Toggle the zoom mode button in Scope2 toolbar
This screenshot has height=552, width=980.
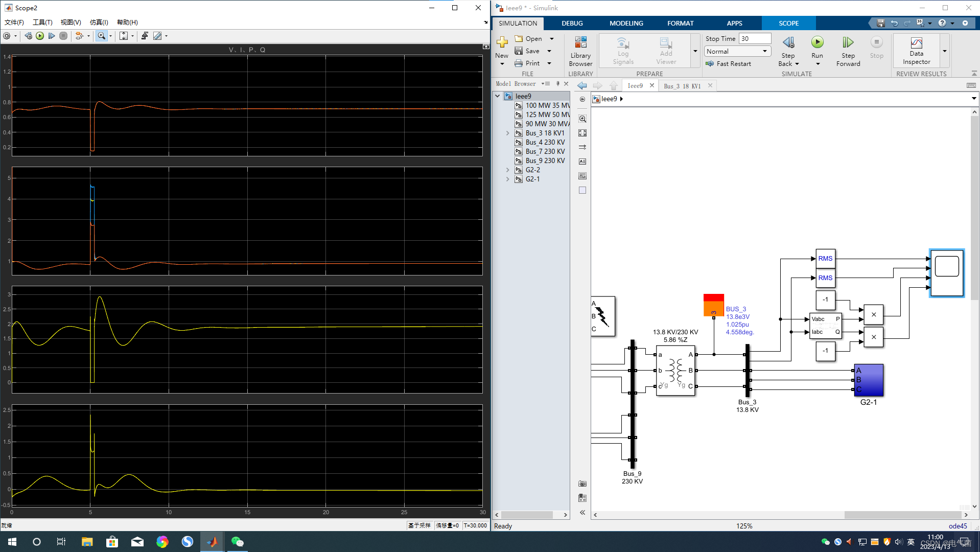click(x=102, y=36)
